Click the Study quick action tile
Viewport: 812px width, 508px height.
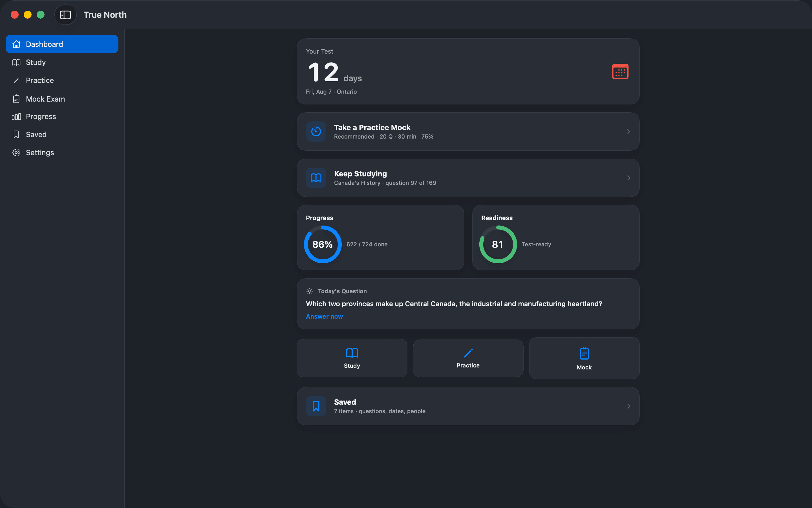tap(352, 358)
